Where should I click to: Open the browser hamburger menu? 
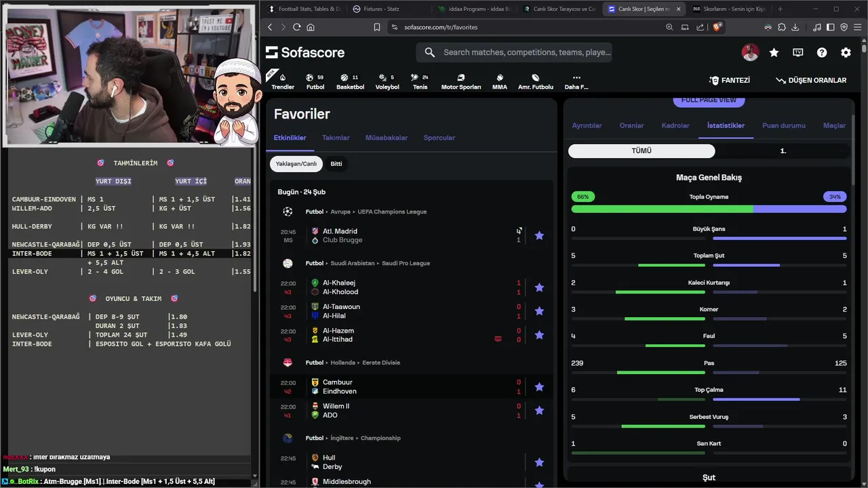[857, 27]
